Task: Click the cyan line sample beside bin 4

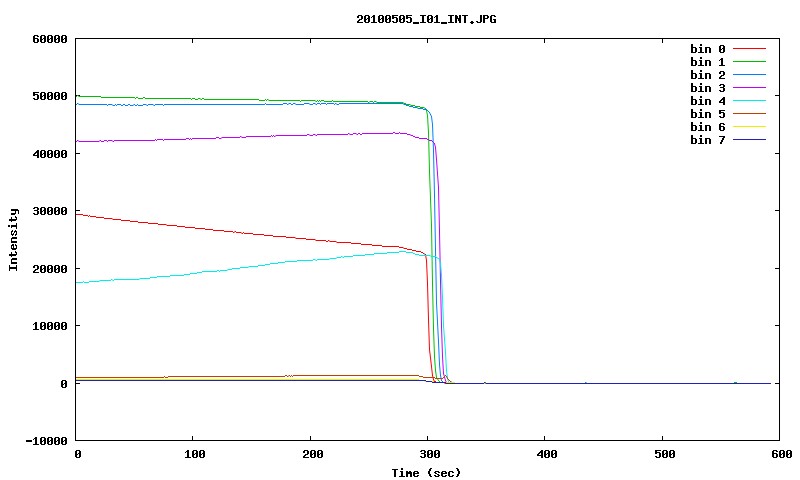Action: tap(749, 101)
